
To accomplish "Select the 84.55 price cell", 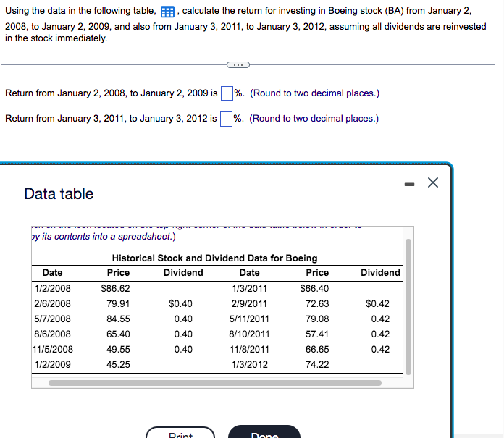I will click(x=118, y=319).
